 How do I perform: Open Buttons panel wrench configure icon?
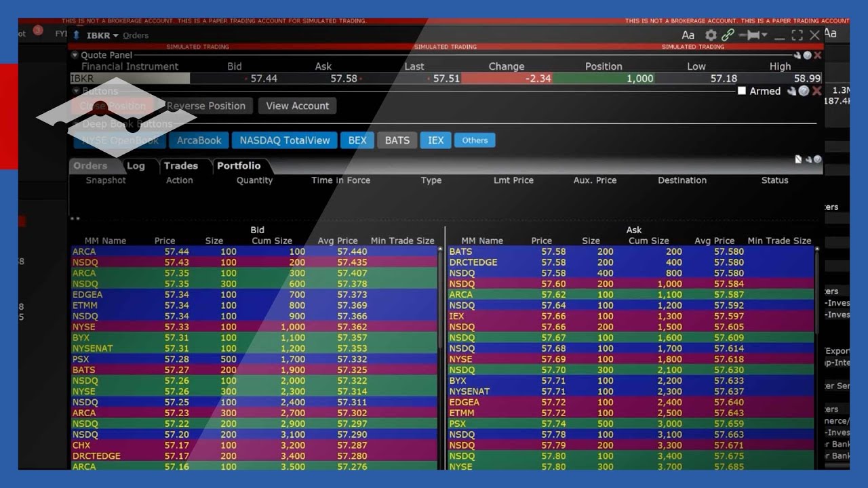pyautogui.click(x=791, y=91)
